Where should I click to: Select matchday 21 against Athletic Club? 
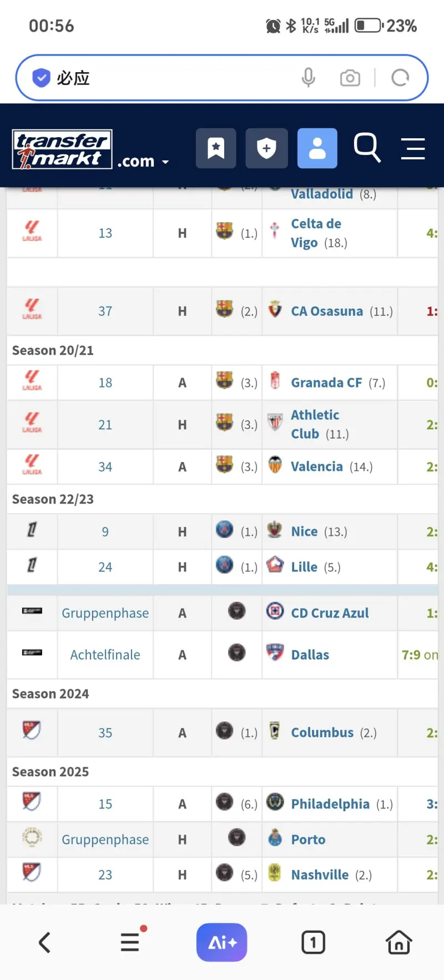(105, 425)
